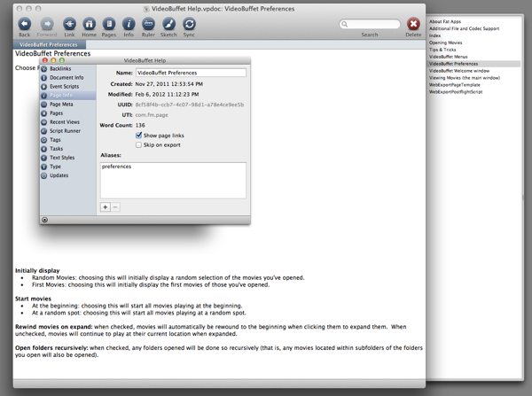Go to Home page via toolbar

point(89,24)
